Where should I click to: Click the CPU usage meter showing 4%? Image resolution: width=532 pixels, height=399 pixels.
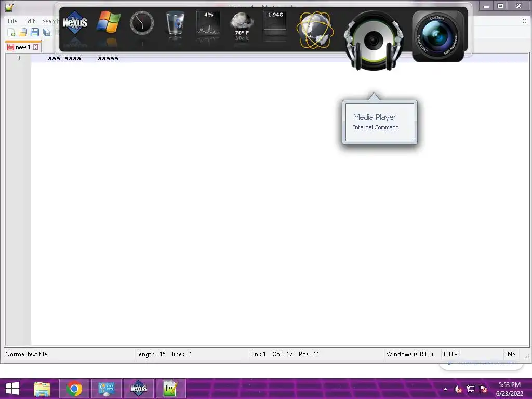click(208, 23)
